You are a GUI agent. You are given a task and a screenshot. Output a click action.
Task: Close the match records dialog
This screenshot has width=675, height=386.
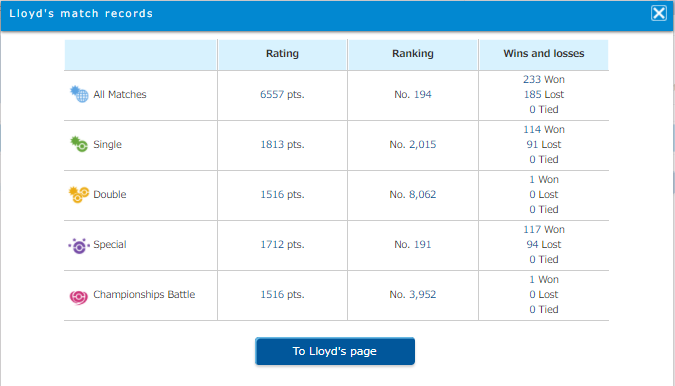(x=659, y=13)
